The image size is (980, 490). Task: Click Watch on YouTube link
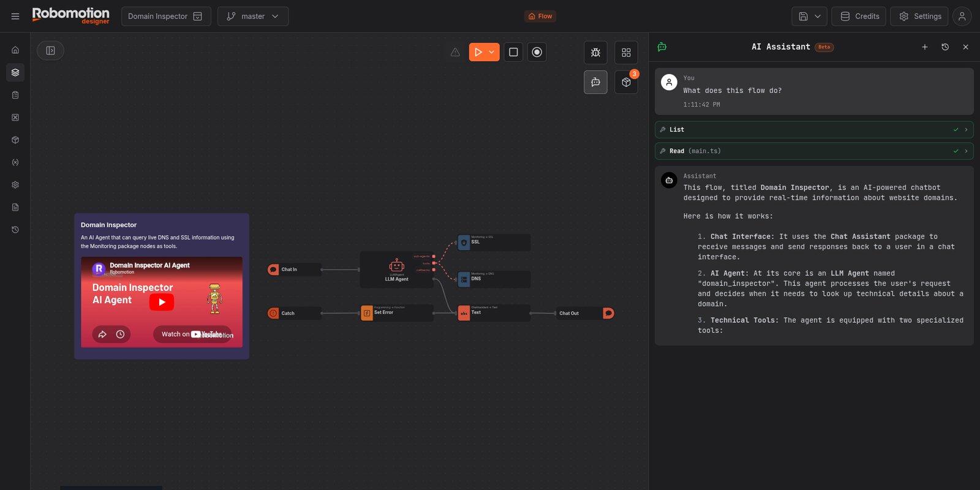[192, 334]
